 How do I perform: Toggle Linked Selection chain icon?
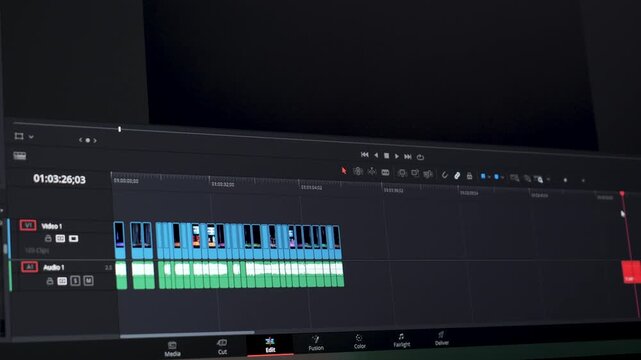pos(457,176)
